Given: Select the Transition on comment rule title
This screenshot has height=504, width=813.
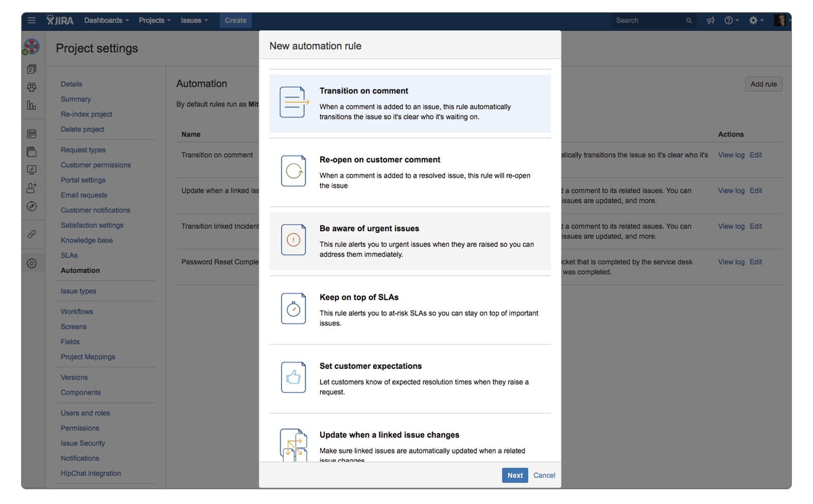Looking at the screenshot, I should tap(364, 91).
